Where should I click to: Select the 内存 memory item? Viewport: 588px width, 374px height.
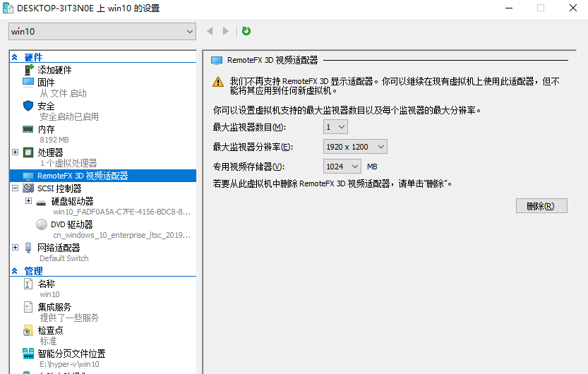click(x=46, y=129)
